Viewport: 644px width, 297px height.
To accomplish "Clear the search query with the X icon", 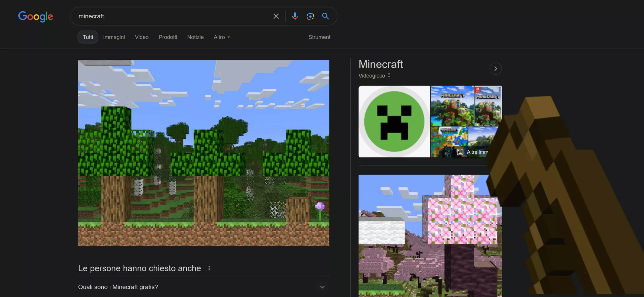I will (276, 16).
